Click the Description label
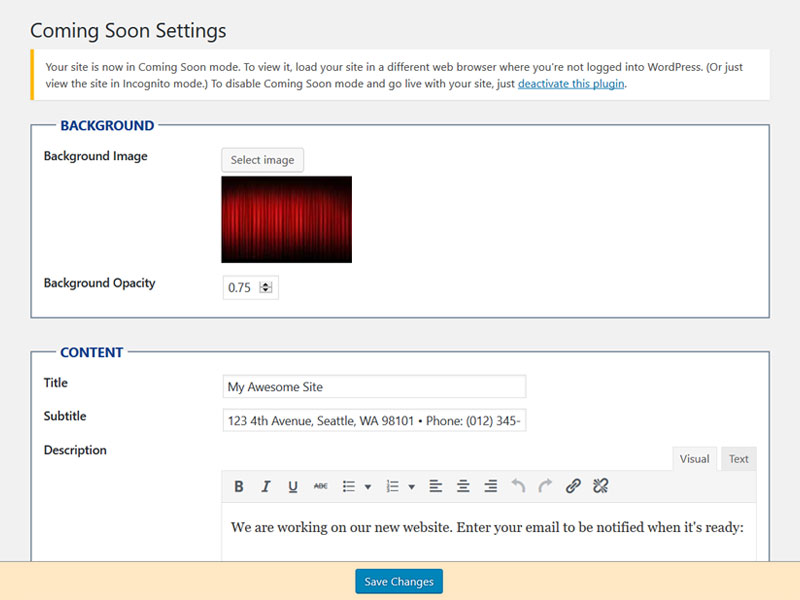Image resolution: width=800 pixels, height=600 pixels. (x=75, y=450)
